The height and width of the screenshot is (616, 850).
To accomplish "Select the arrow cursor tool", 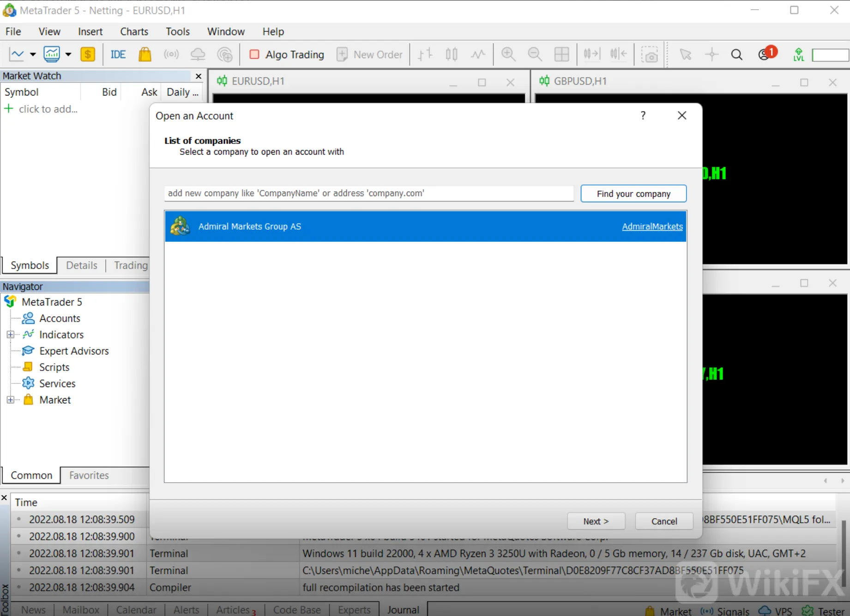I will point(686,54).
